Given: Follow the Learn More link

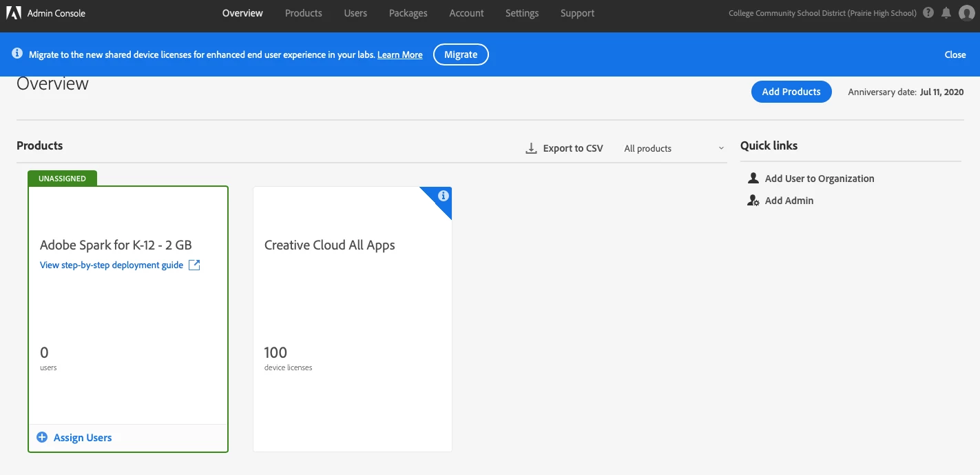Looking at the screenshot, I should click(x=400, y=54).
